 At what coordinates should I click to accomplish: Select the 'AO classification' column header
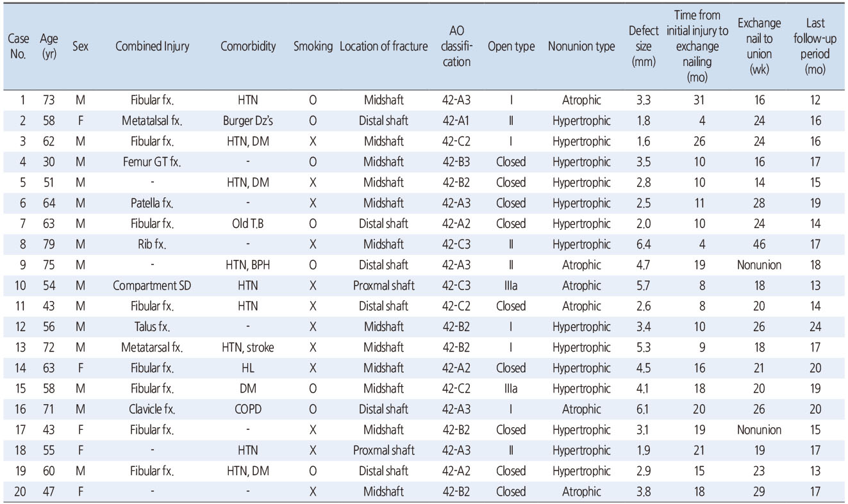point(457,46)
